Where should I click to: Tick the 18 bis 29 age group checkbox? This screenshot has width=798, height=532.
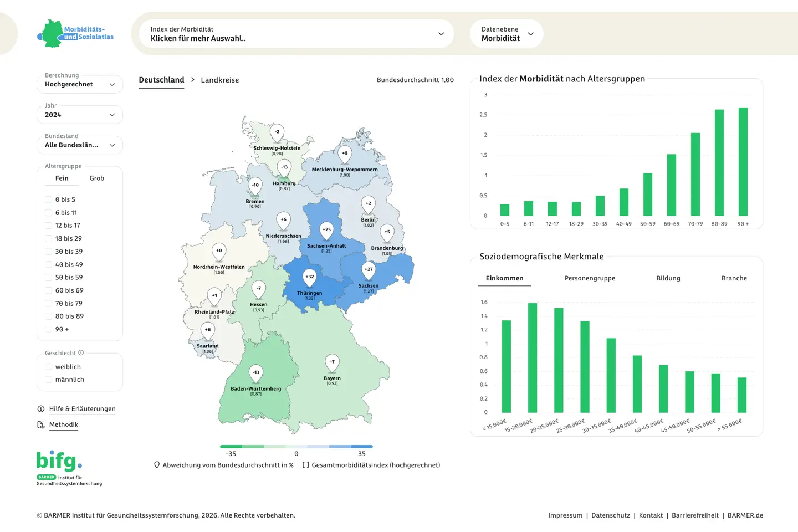point(48,238)
